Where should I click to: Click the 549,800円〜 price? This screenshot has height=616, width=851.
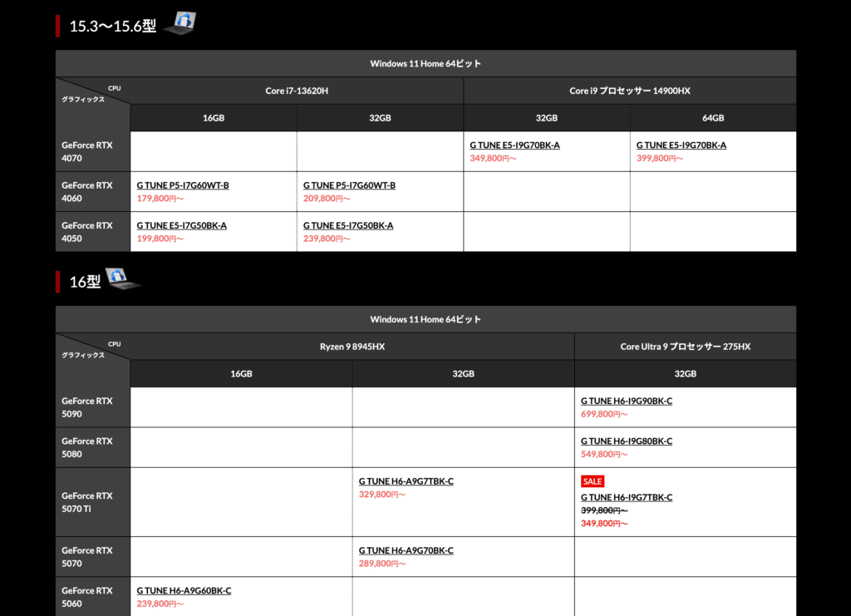coord(604,454)
